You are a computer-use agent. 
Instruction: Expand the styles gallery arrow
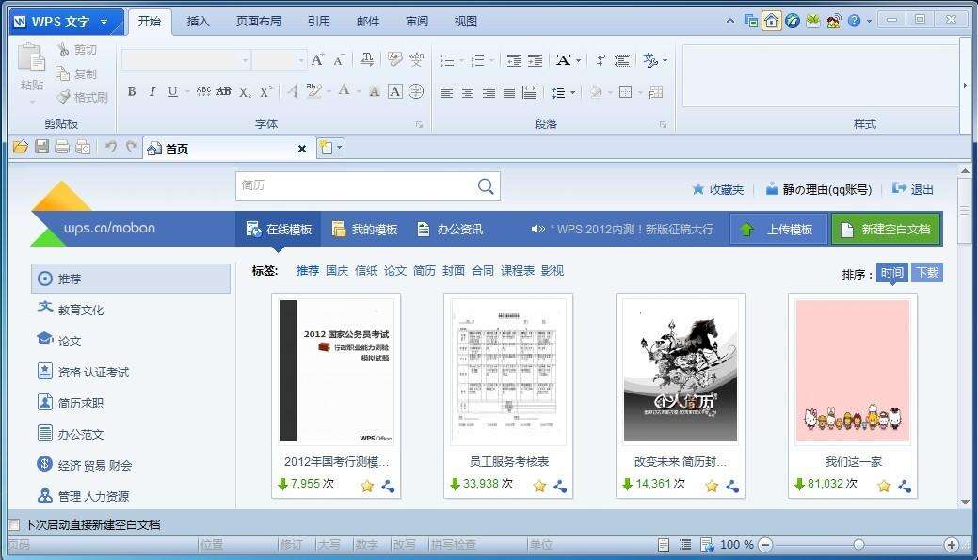click(x=965, y=85)
